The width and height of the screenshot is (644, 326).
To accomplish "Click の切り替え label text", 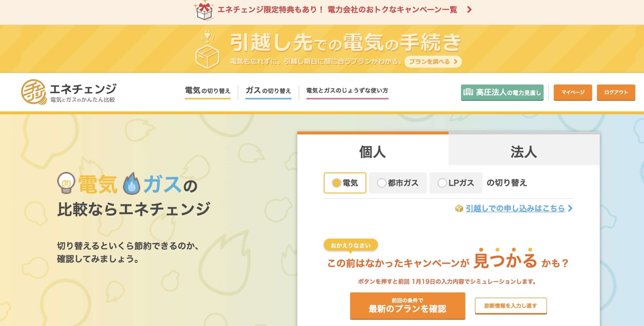I will pyautogui.click(x=507, y=183).
